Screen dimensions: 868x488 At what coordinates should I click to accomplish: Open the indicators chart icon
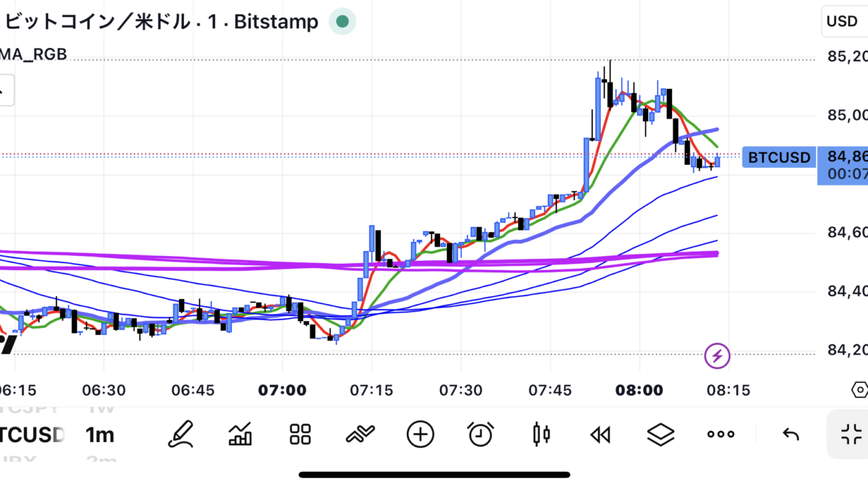tap(240, 434)
